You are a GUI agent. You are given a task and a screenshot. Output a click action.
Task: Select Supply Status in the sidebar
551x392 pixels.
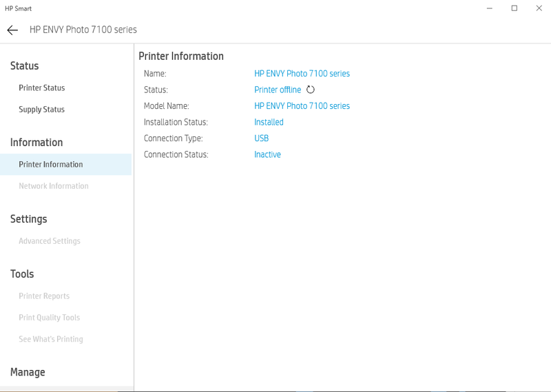click(x=42, y=110)
